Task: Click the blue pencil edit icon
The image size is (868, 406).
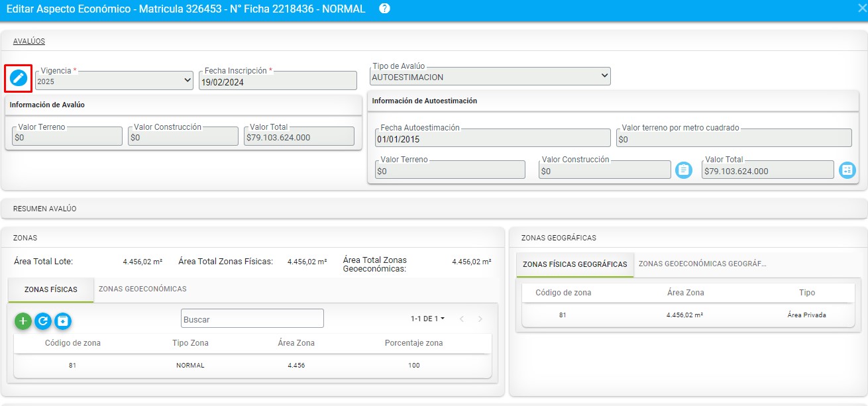Action: 19,79
